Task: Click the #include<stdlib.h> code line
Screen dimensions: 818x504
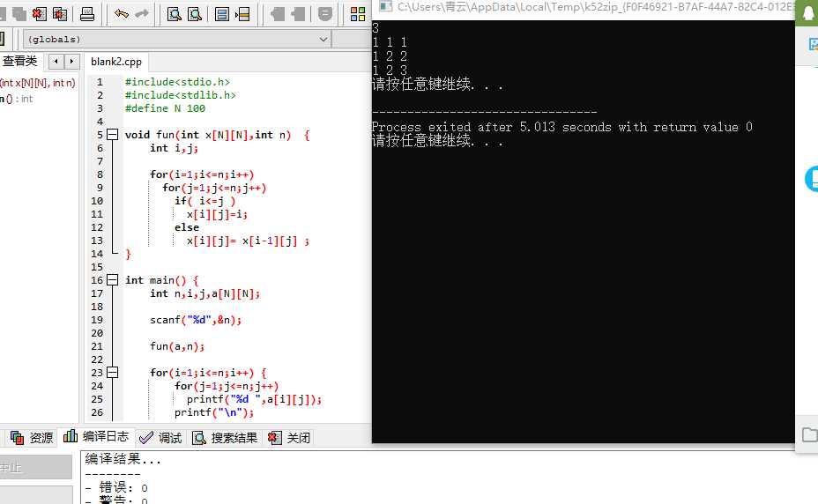Action: click(181, 95)
